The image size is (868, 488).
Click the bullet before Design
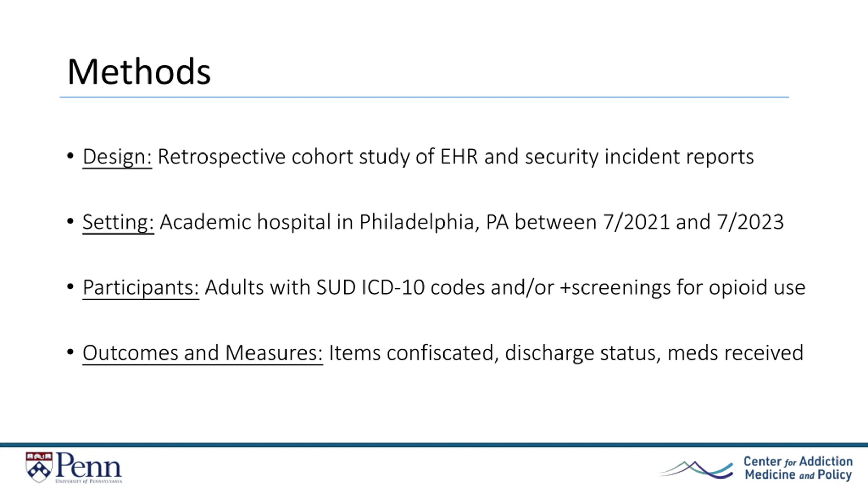click(70, 156)
